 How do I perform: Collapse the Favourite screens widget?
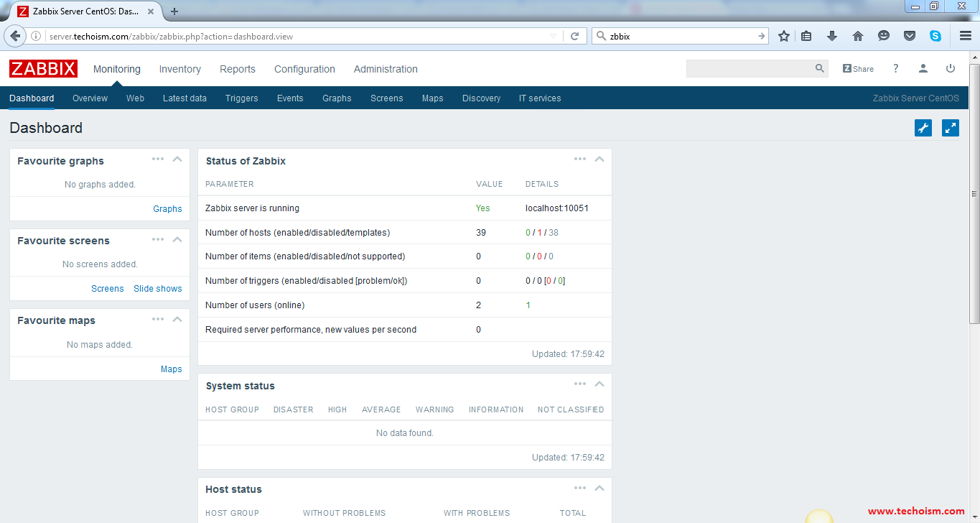point(177,239)
